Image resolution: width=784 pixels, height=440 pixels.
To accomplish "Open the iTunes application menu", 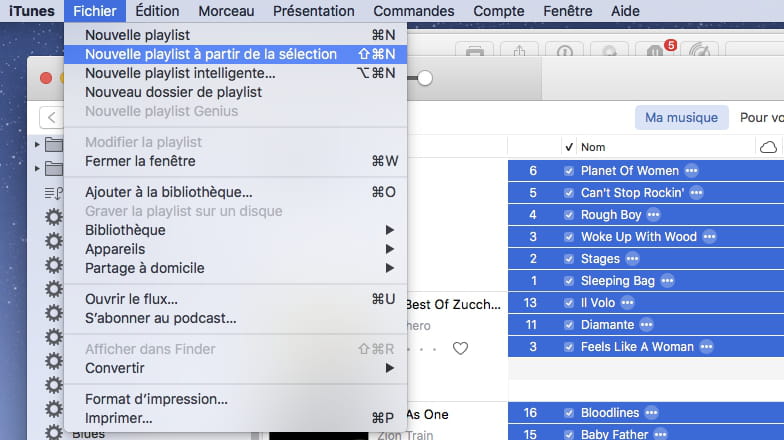I will point(32,11).
